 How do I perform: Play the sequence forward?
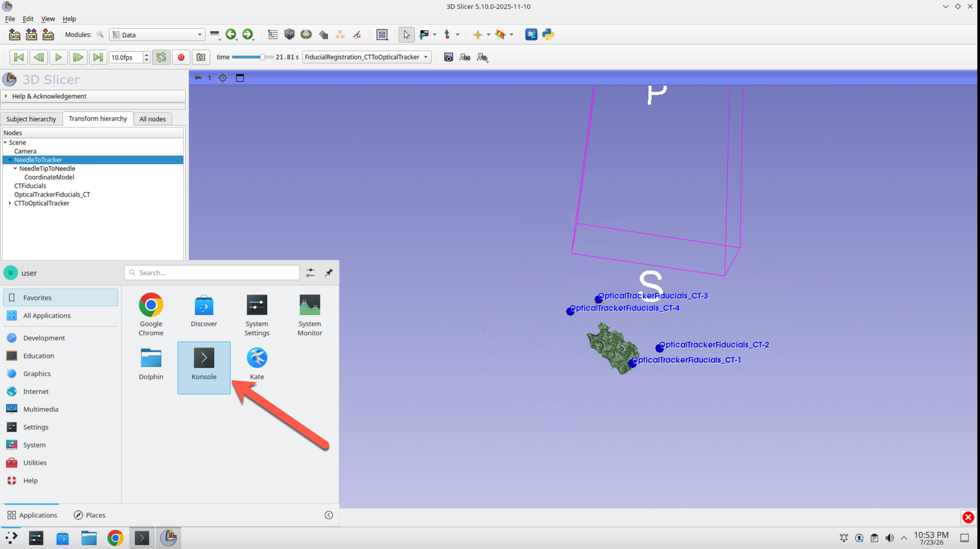[58, 57]
